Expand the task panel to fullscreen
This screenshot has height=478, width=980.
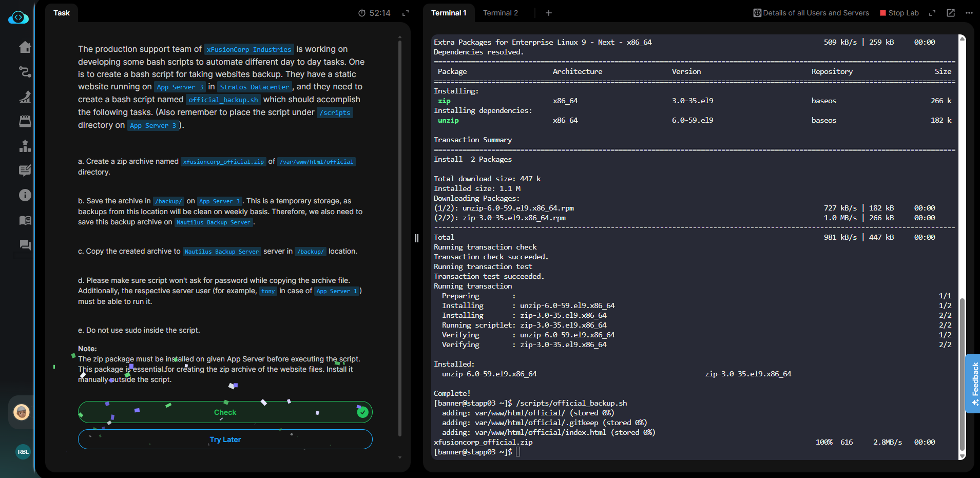click(406, 13)
